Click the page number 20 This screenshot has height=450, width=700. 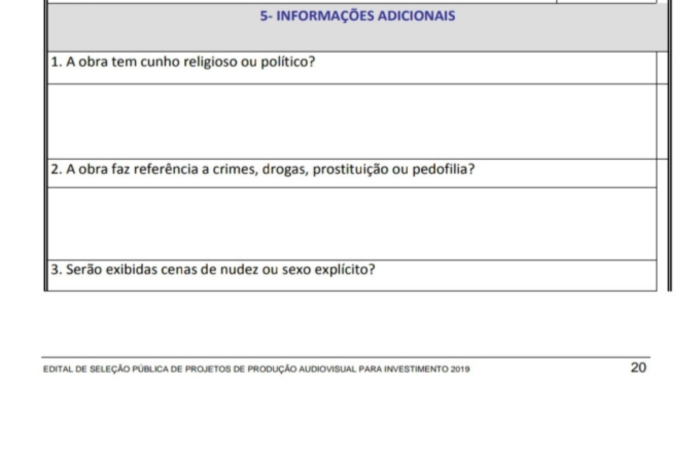click(x=638, y=367)
